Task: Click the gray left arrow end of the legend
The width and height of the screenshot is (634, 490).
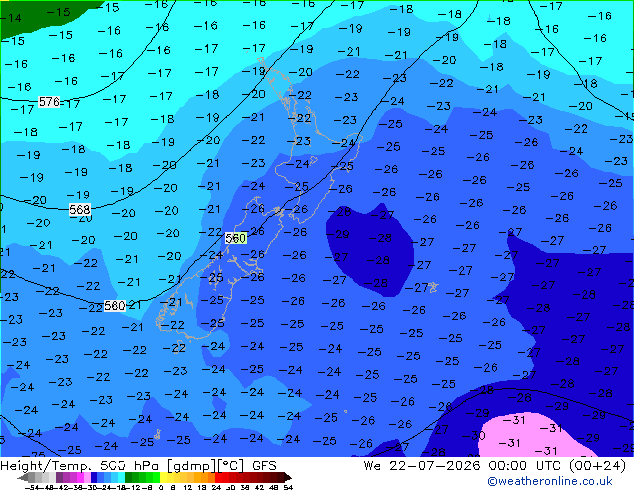Action: pos(22,477)
